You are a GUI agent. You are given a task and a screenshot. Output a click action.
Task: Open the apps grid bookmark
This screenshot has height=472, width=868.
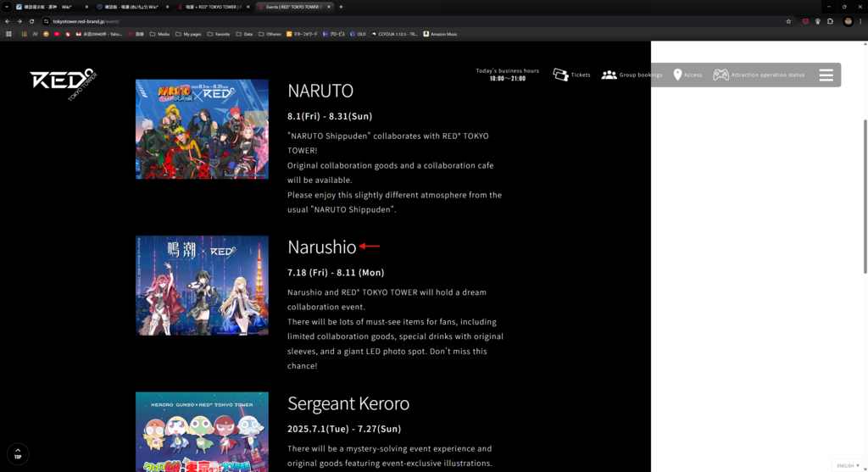pos(8,34)
